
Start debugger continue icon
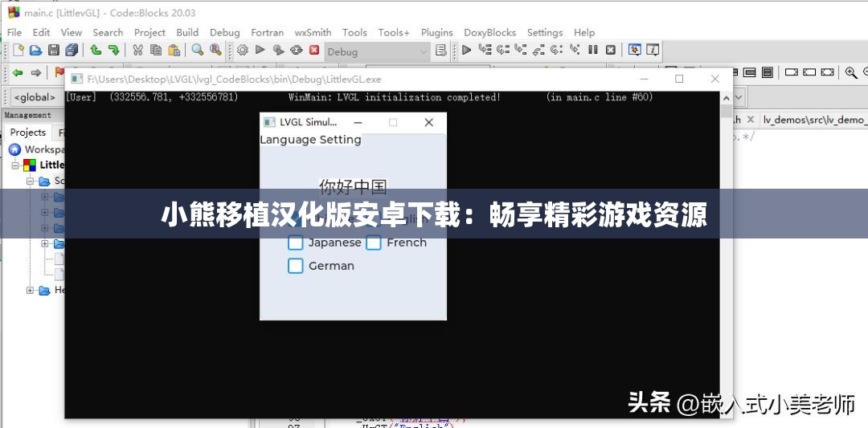point(467,51)
